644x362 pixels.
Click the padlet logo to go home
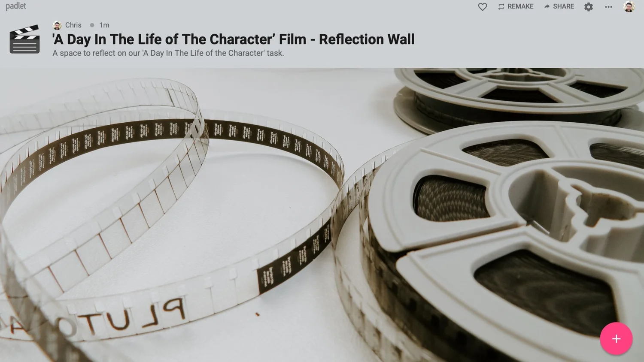point(16,6)
